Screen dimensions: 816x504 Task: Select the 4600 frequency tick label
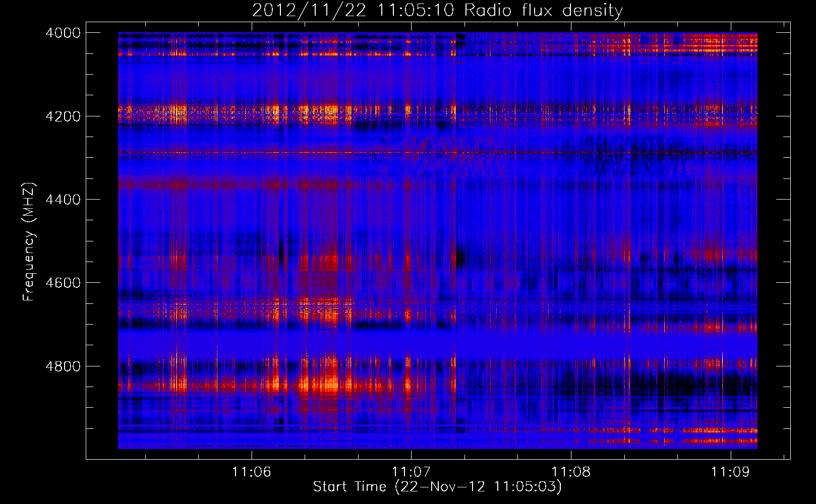click(63, 283)
